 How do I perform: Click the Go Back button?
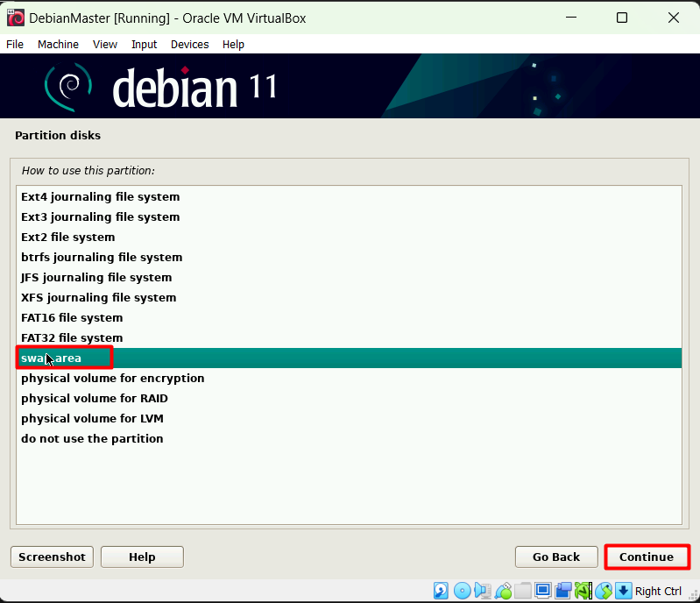click(x=556, y=557)
